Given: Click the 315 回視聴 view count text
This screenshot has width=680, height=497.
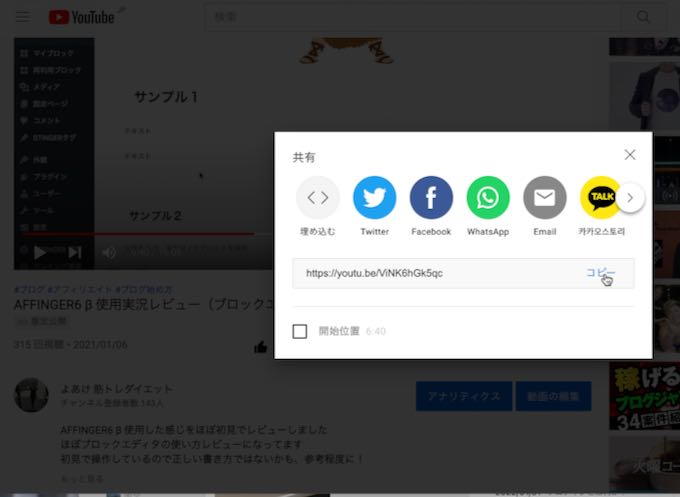Looking at the screenshot, I should (37, 345).
